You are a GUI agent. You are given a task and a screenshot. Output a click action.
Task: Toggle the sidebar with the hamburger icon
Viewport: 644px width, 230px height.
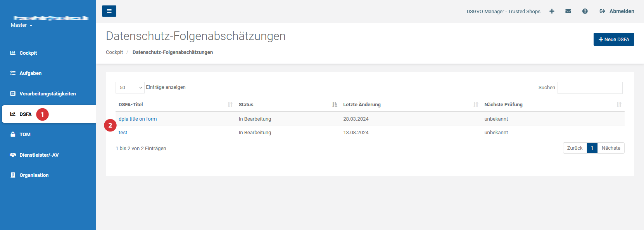[x=109, y=11]
